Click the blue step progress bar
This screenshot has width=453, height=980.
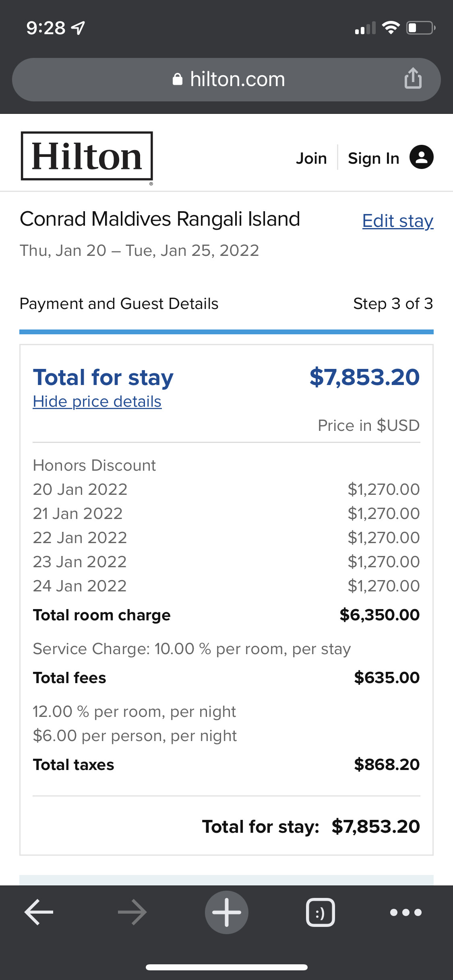point(226,332)
